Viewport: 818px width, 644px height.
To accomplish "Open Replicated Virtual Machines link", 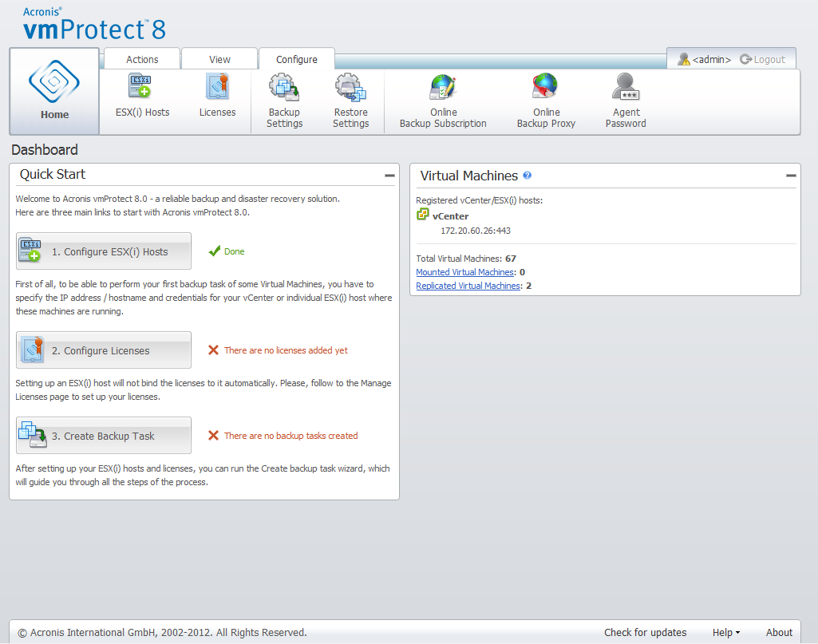I will [x=468, y=286].
